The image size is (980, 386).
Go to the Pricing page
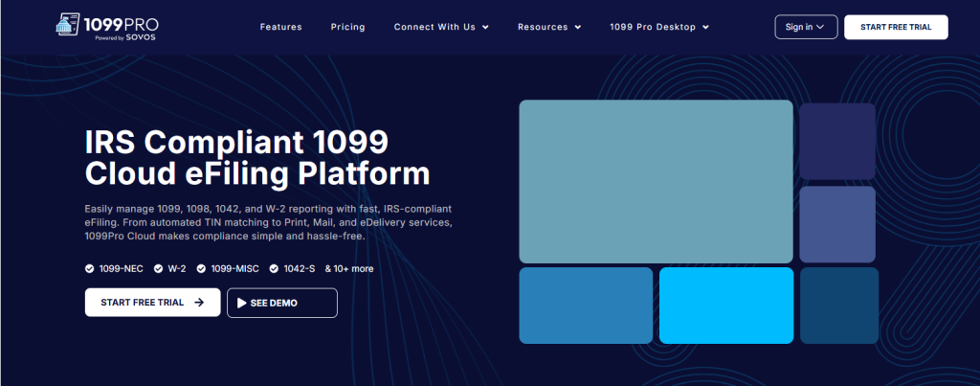click(x=347, y=27)
